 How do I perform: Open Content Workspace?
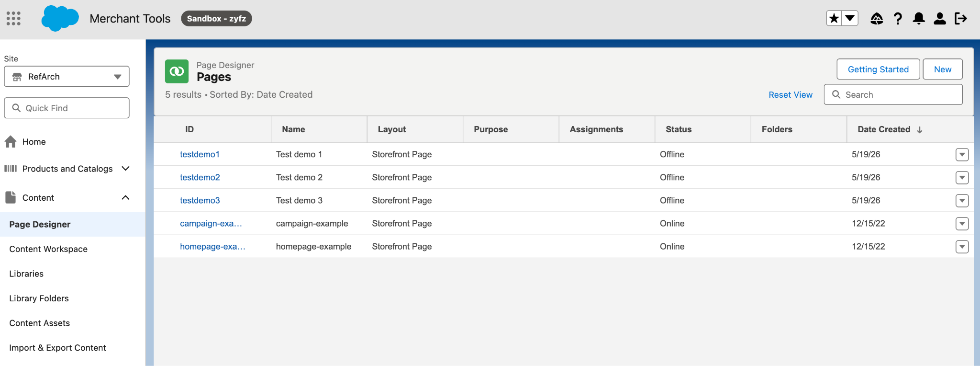pyautogui.click(x=48, y=249)
